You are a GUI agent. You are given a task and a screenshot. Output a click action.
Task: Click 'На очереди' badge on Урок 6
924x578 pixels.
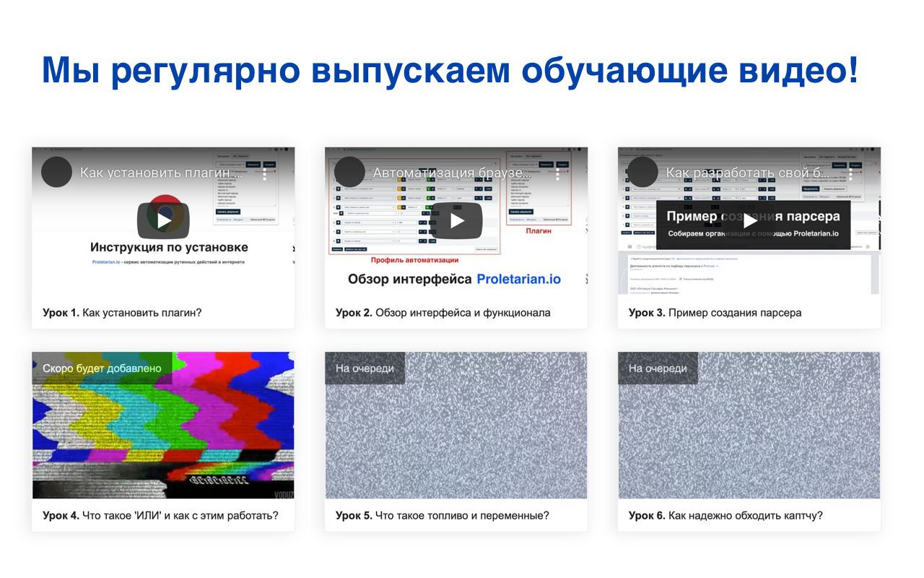[658, 368]
